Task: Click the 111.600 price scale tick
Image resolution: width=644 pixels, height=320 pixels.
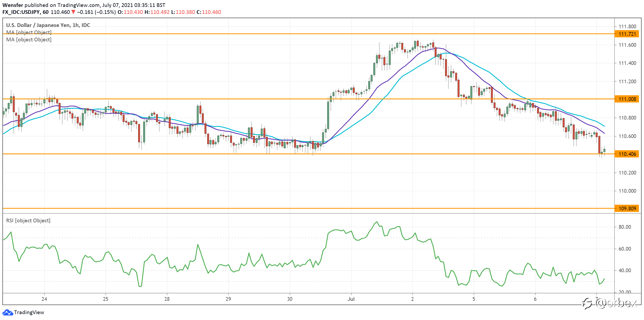Action: pyautogui.click(x=627, y=45)
